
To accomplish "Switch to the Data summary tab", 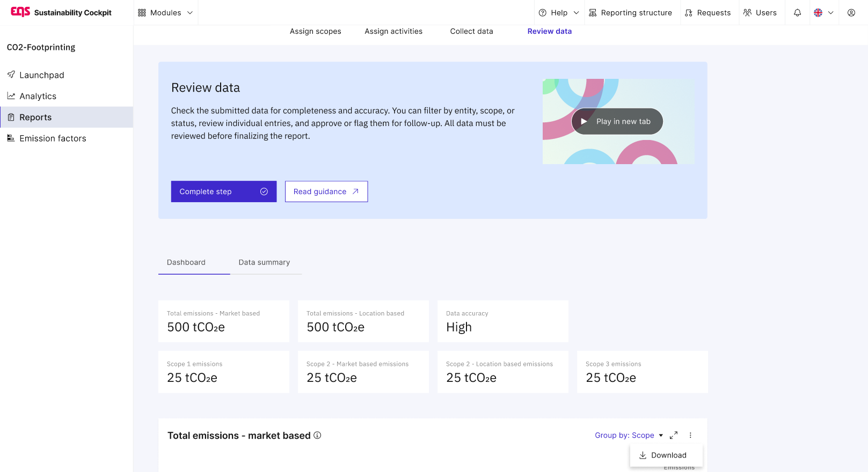I will [x=264, y=262].
